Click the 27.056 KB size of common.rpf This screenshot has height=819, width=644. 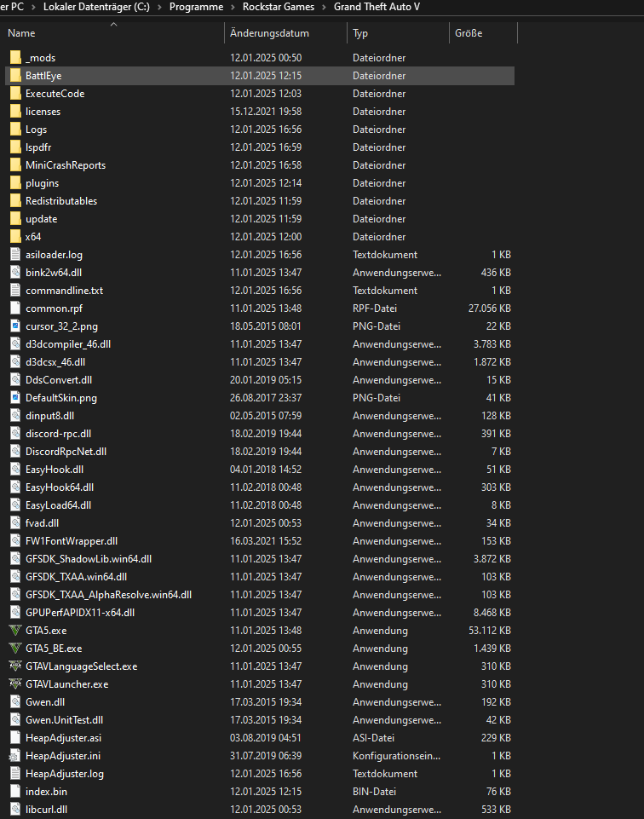490,309
